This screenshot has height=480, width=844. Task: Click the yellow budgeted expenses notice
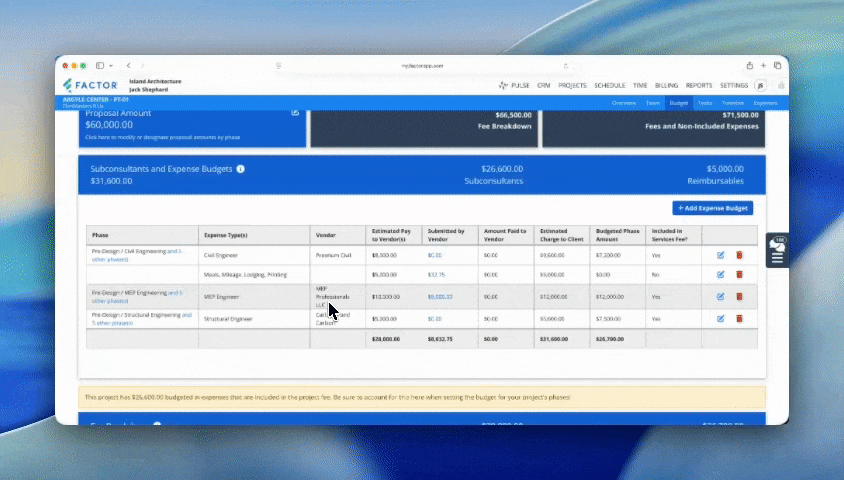(x=422, y=397)
